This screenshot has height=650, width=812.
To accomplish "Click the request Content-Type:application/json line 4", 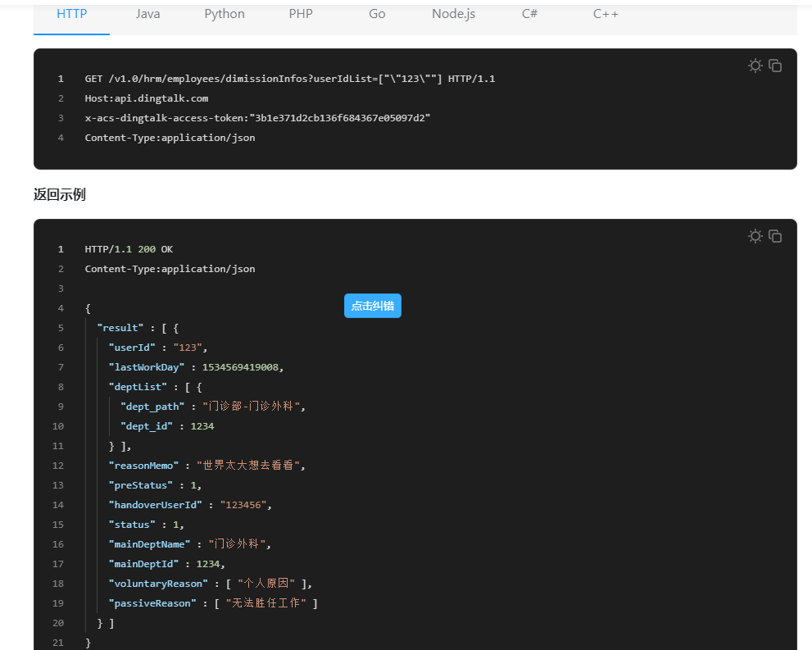I will coord(170,138).
